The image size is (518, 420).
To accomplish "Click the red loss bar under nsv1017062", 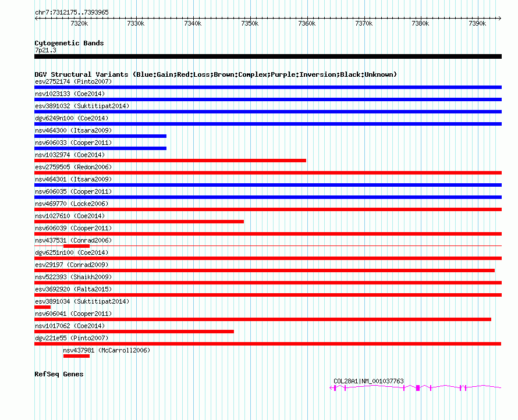I will [134, 332].
